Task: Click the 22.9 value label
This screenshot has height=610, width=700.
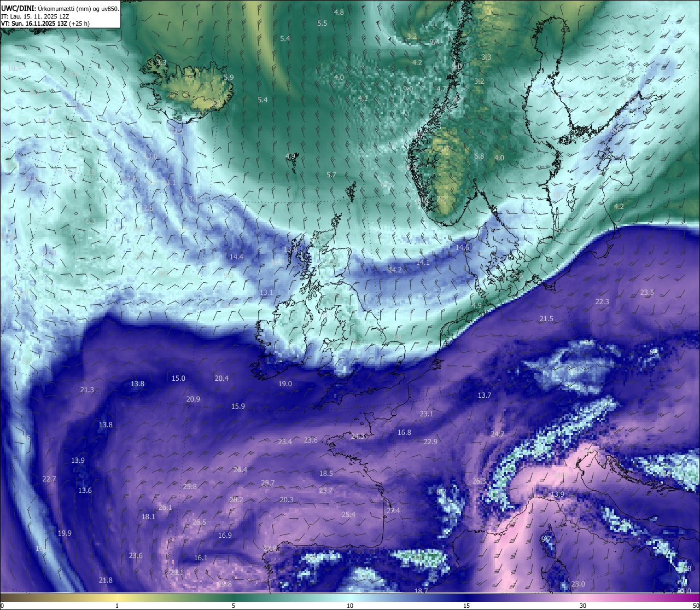Action: 430,442
